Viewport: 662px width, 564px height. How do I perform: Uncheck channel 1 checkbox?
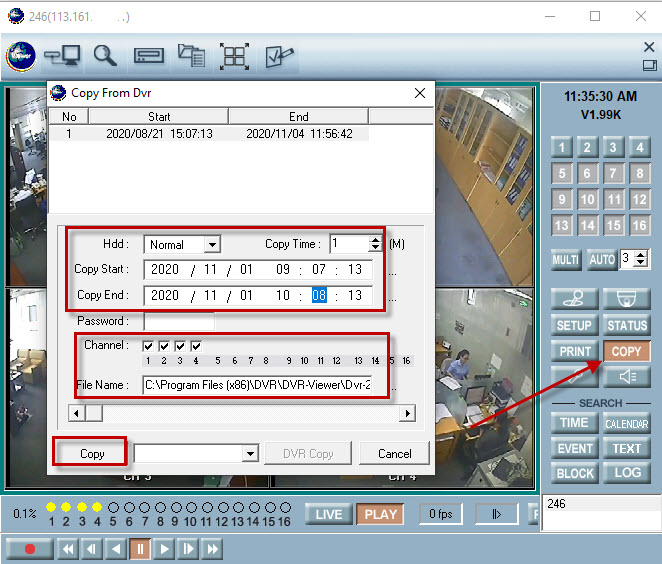(x=148, y=346)
